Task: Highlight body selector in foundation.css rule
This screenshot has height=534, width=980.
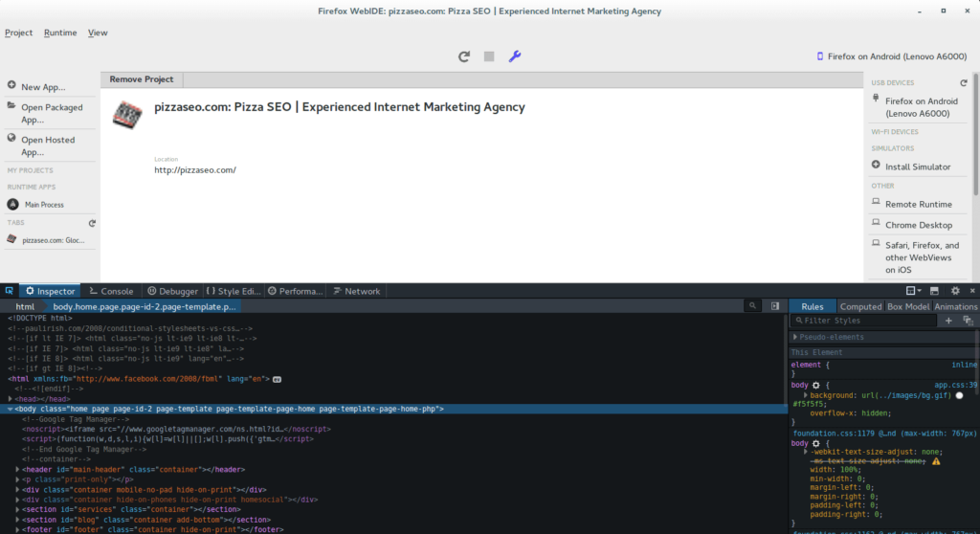Action: tap(799, 443)
